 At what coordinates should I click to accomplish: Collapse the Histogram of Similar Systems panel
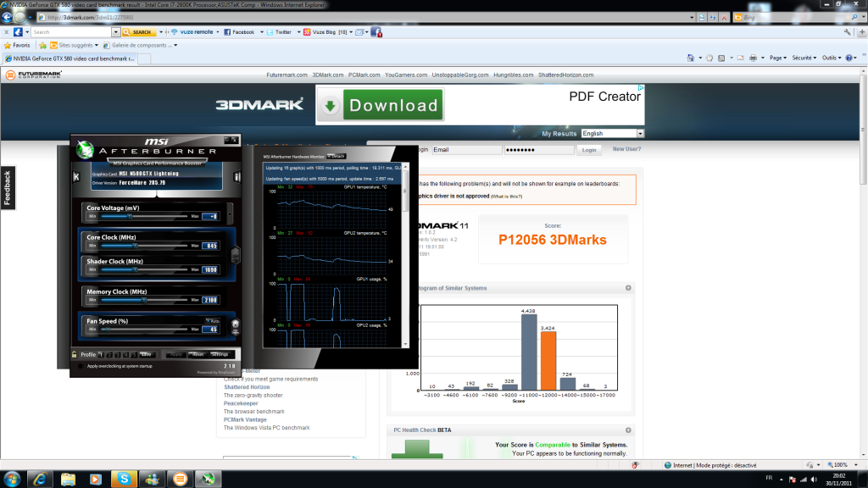point(628,288)
